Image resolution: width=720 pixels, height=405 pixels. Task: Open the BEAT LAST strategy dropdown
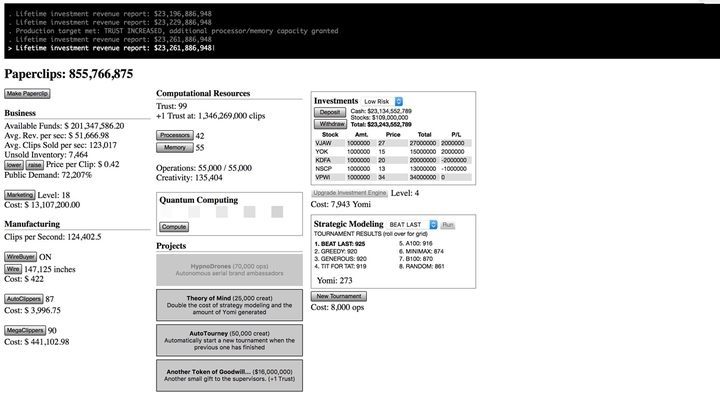(x=413, y=225)
